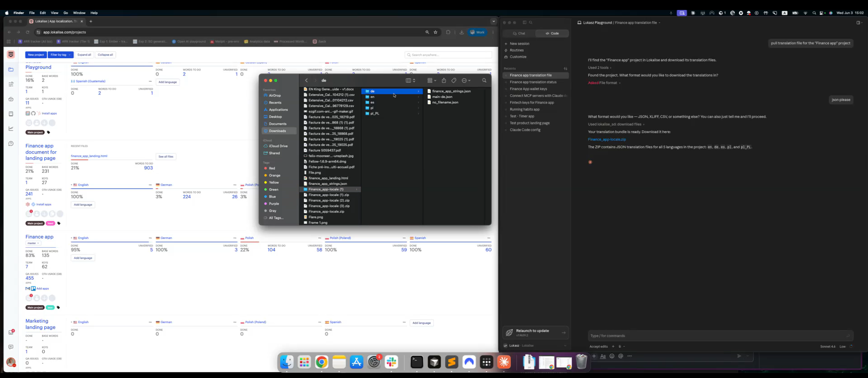Click the filter icon beside Recents
The image size is (868, 378).
coord(565,69)
